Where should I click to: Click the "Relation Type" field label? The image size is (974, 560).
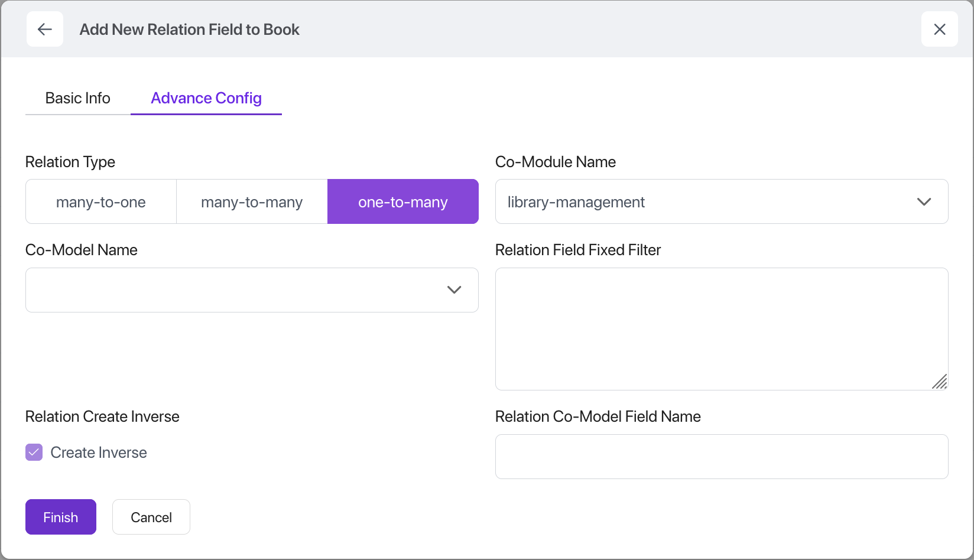tap(70, 162)
